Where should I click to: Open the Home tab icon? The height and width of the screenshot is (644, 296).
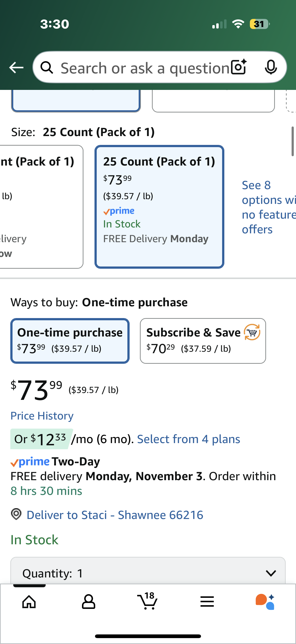click(29, 602)
